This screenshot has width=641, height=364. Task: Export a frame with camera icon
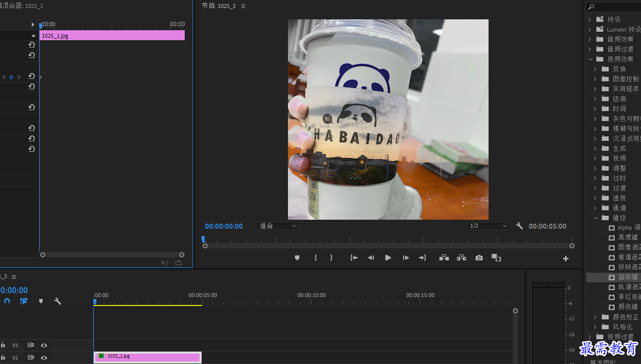click(x=479, y=258)
